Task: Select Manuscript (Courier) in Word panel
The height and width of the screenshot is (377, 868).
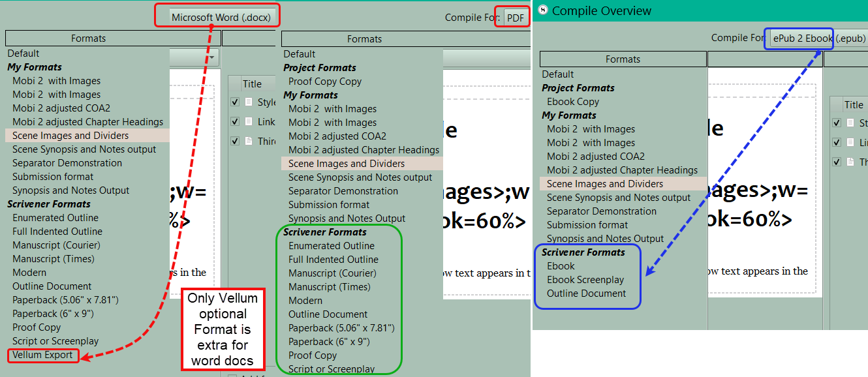Action: 56,245
